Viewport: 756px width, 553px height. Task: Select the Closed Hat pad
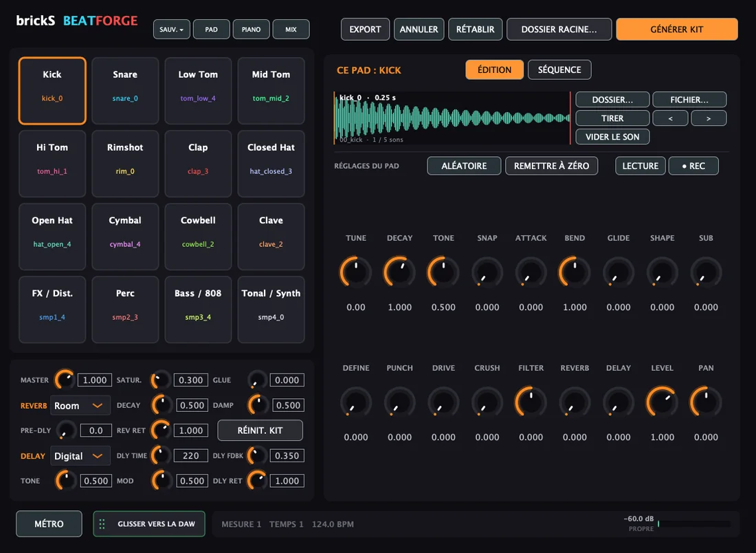click(x=271, y=164)
